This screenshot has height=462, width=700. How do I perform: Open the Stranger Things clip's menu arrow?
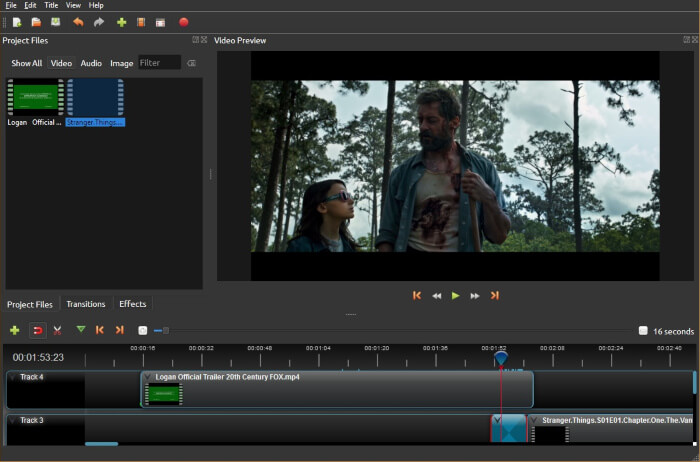534,421
